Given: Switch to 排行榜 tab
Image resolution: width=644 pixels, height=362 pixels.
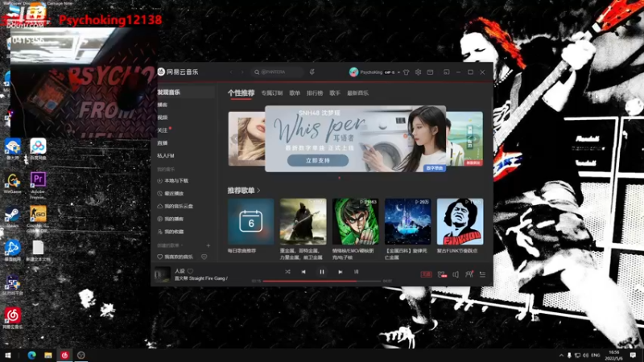Looking at the screenshot, I should pyautogui.click(x=315, y=93).
